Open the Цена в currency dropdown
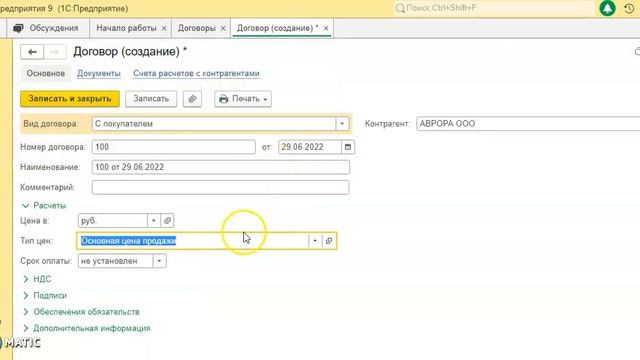 153,221
